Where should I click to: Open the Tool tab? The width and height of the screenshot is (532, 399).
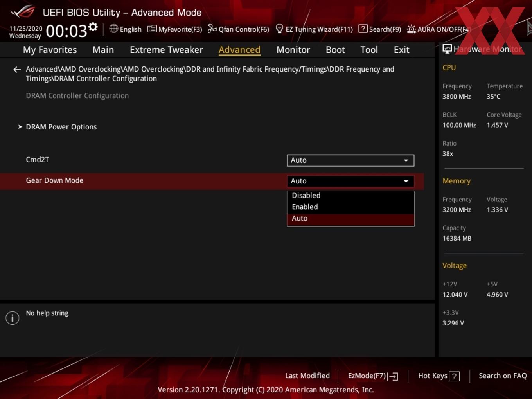(369, 50)
